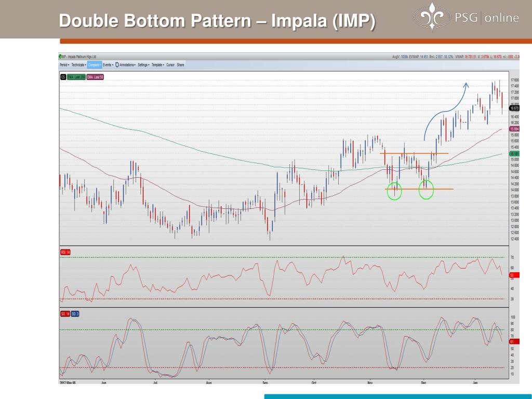
Task: Toggle the purple EMA Last 50 tag
Action: point(96,77)
